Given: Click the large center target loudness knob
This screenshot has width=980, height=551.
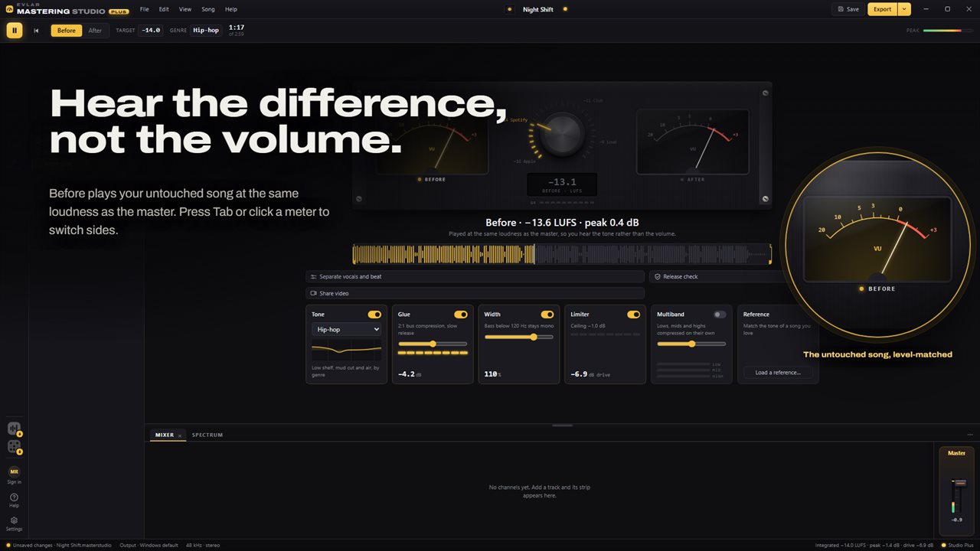Looking at the screenshot, I should click(561, 135).
